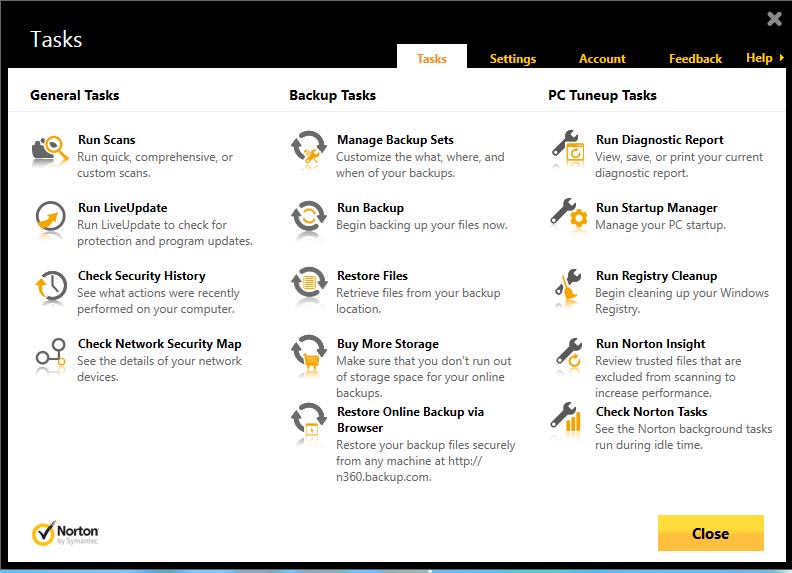The image size is (792, 573).
Task: Start Run LiveUpdate
Action: (x=123, y=208)
